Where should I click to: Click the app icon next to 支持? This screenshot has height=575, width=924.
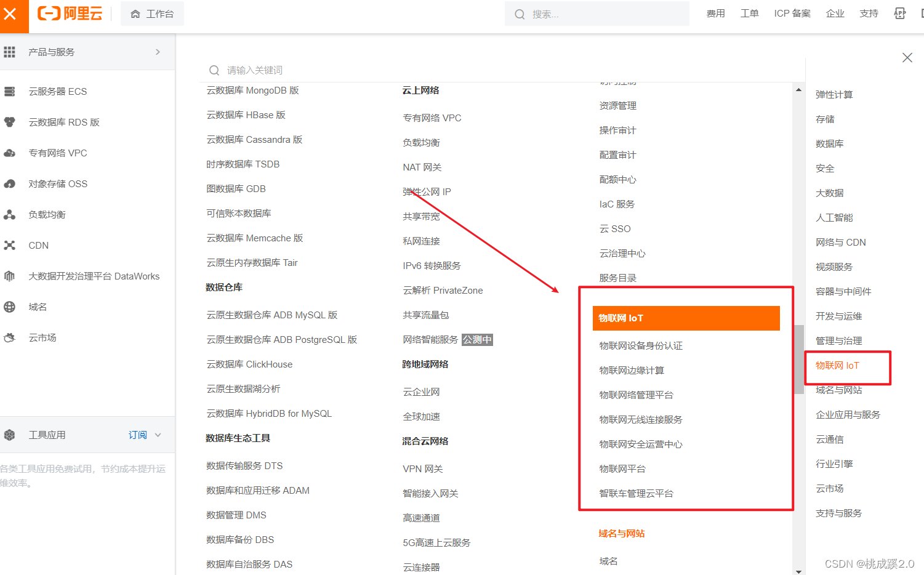pyautogui.click(x=899, y=14)
